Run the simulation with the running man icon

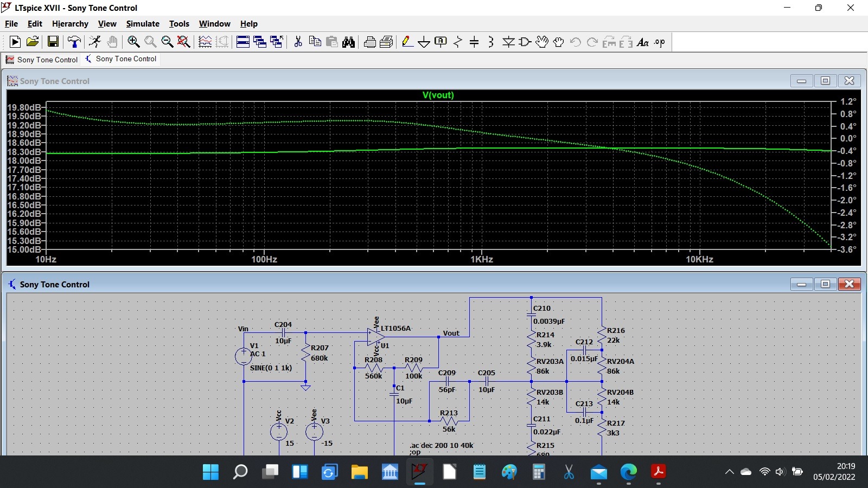tap(95, 42)
